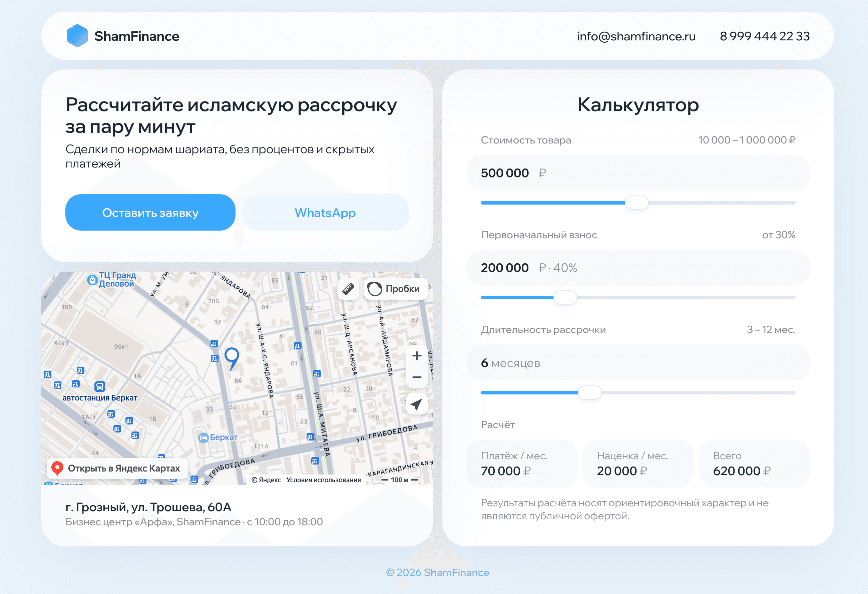Click the info@shamfinance.ru email link

coord(636,36)
